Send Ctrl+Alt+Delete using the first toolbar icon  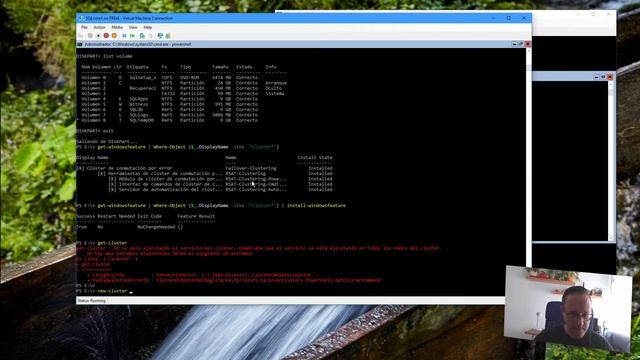pyautogui.click(x=80, y=36)
